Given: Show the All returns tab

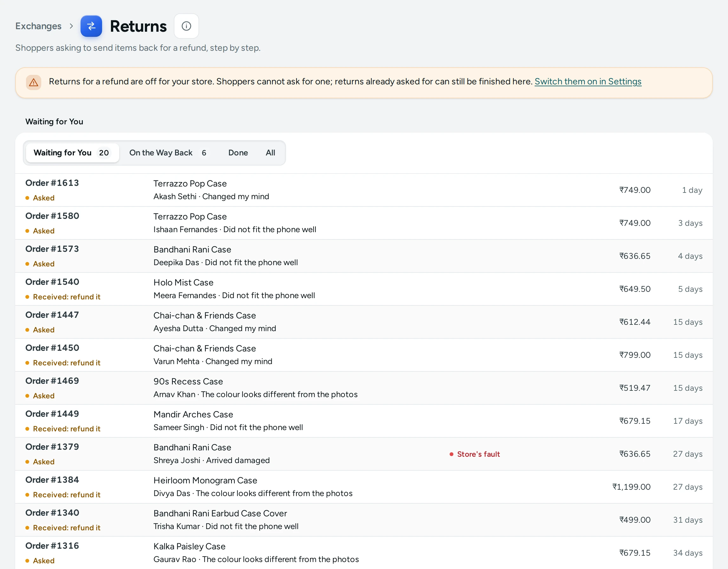Looking at the screenshot, I should pos(270,153).
